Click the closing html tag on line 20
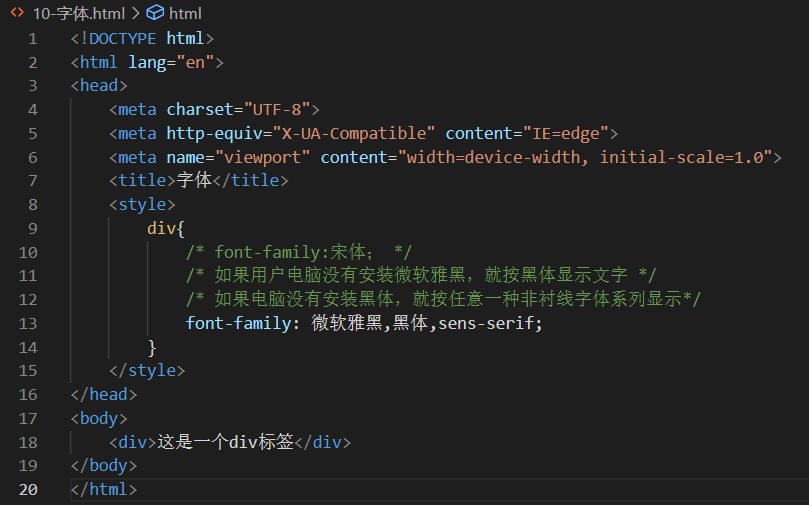Viewport: 809px width, 505px height. click(x=104, y=490)
